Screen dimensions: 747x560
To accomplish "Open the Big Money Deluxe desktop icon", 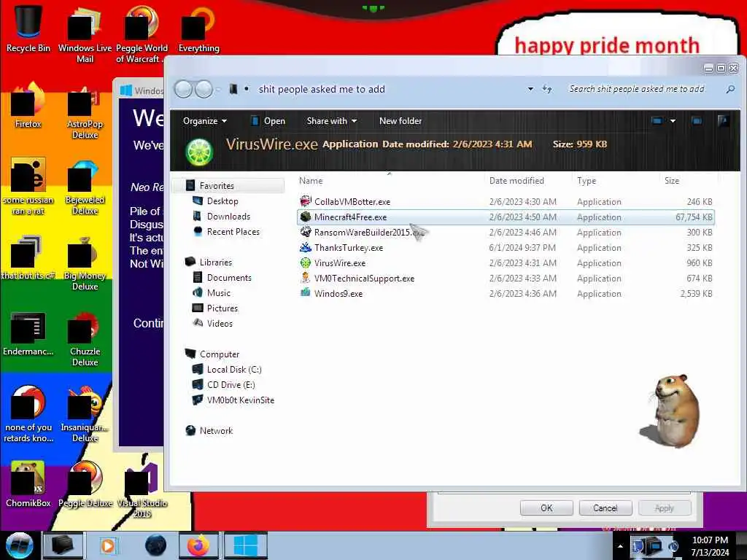I will (x=85, y=263).
